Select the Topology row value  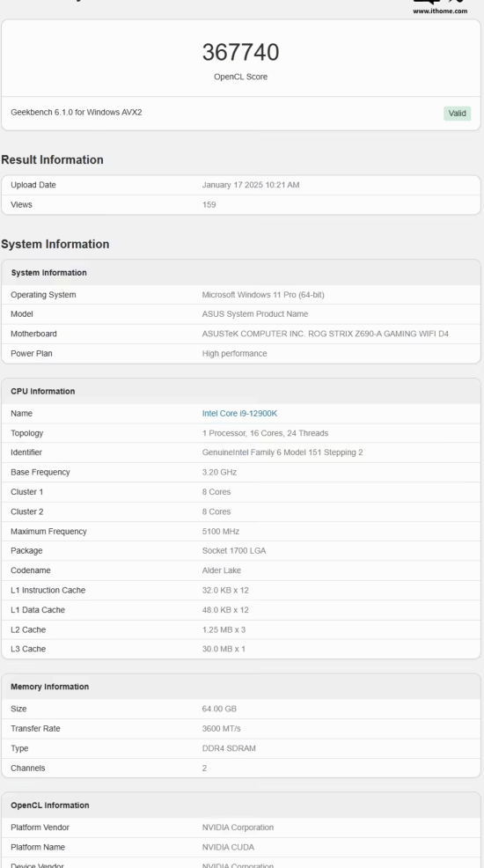pyautogui.click(x=265, y=433)
